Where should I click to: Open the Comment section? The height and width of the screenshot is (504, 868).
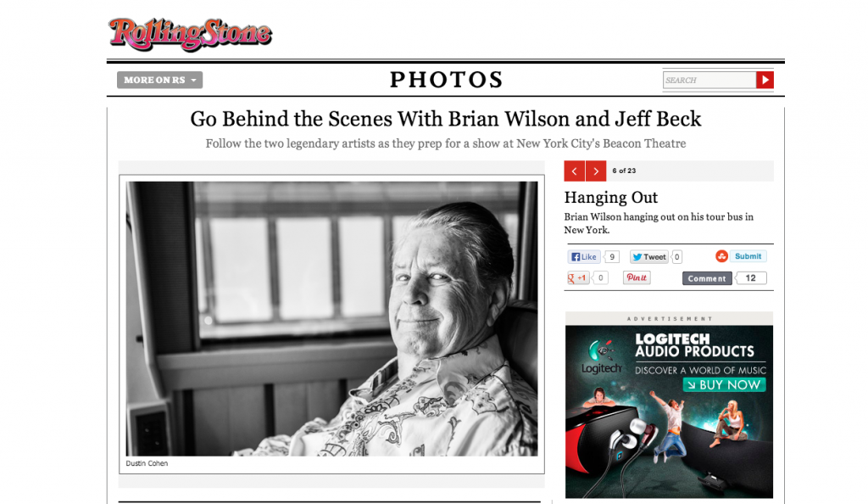tap(707, 278)
